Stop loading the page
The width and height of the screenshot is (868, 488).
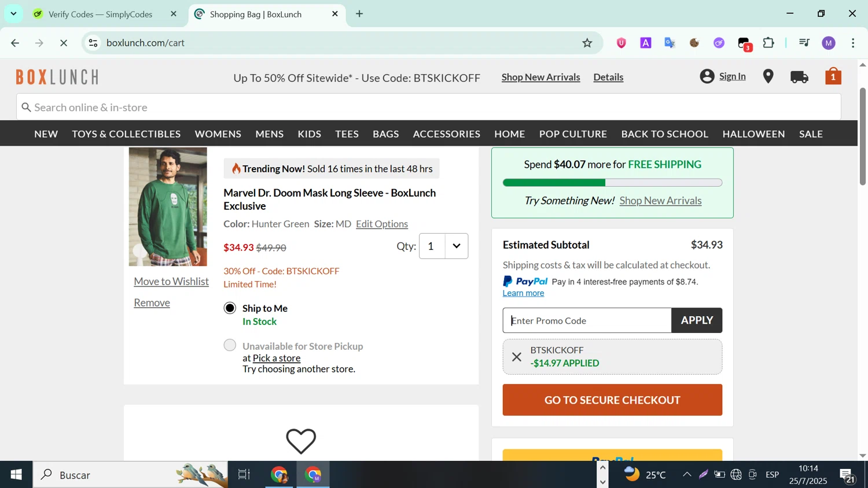coord(64,43)
